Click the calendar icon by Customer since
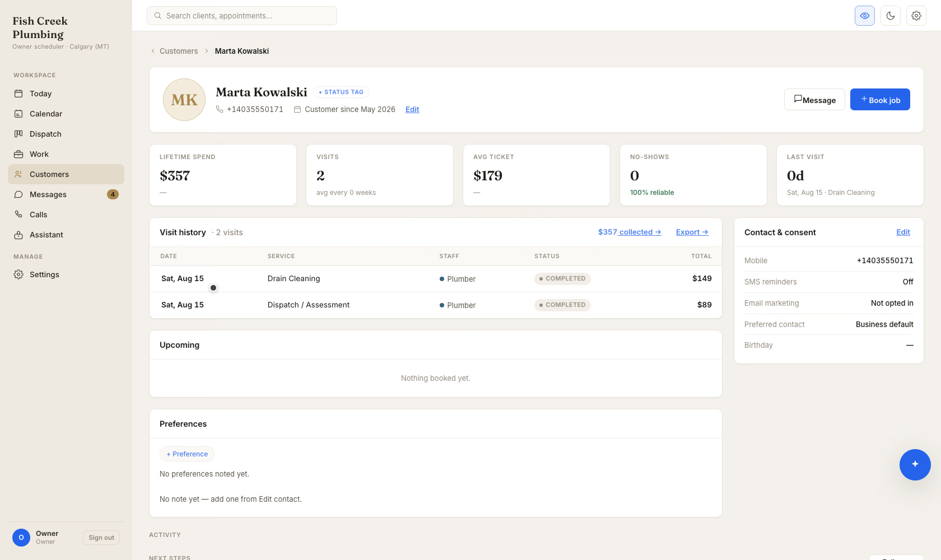This screenshot has height=560, width=941. (297, 109)
